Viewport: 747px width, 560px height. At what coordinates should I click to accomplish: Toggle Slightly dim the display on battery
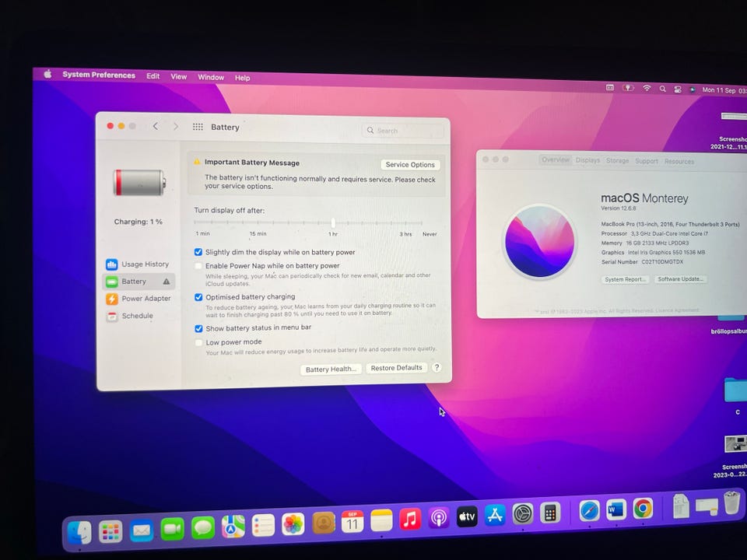pos(198,252)
